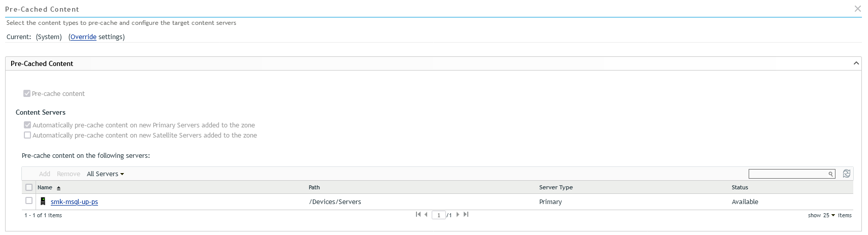868x235 pixels.
Task: Collapse the Pre-Cached Content panel
Action: (x=856, y=63)
